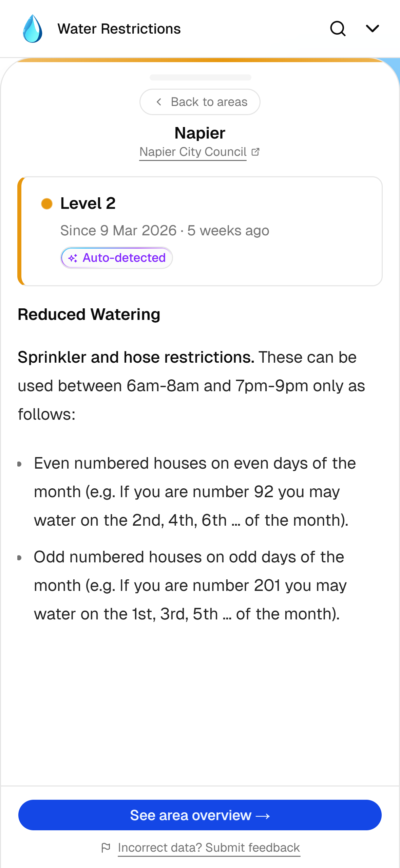Click the Reduced Watering section heading
The image size is (400, 868).
[x=89, y=314]
